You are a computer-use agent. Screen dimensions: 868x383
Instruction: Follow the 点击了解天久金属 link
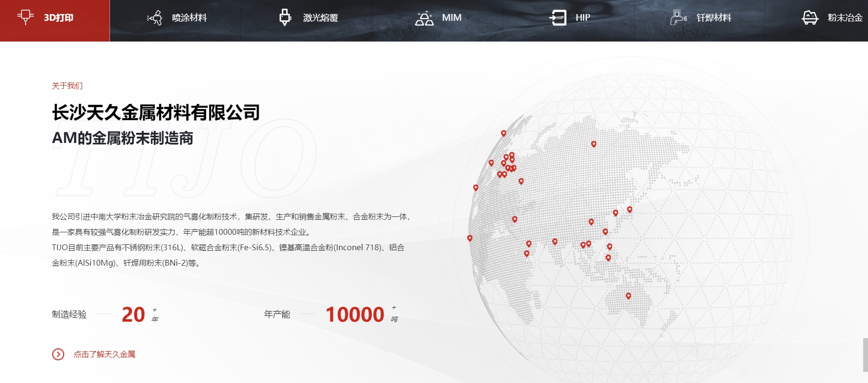coord(104,355)
